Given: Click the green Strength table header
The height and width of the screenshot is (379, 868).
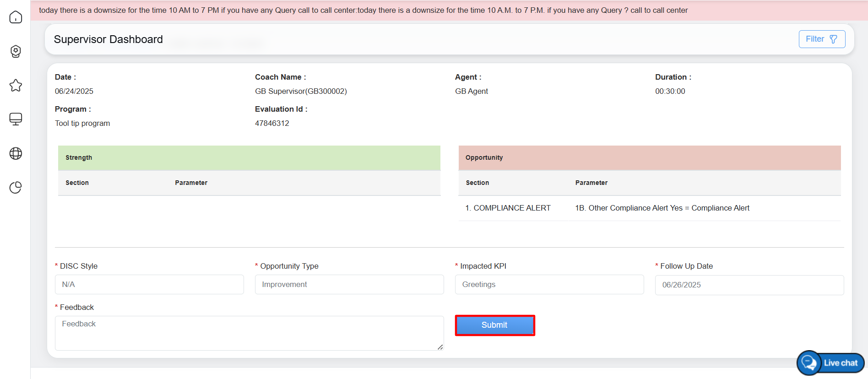Looking at the screenshot, I should (249, 158).
